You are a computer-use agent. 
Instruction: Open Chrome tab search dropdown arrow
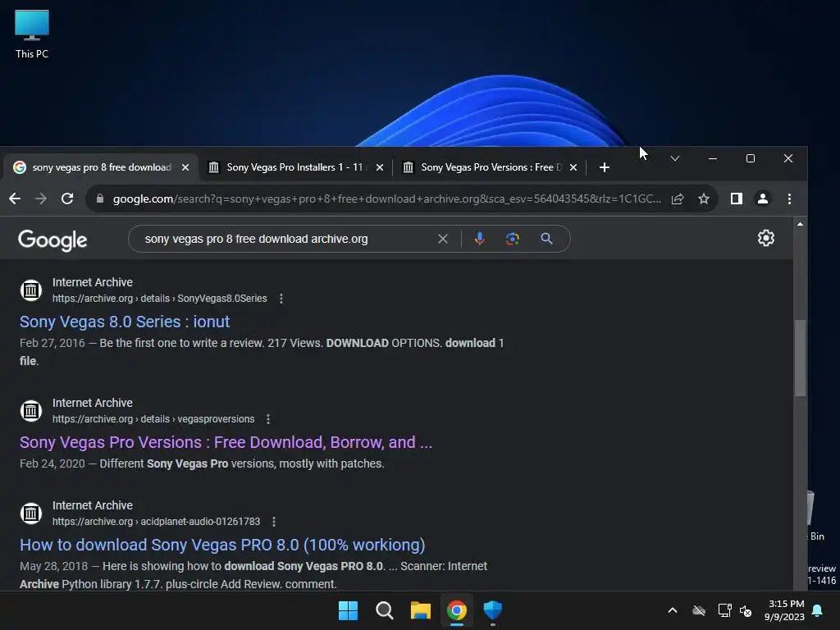pos(675,158)
